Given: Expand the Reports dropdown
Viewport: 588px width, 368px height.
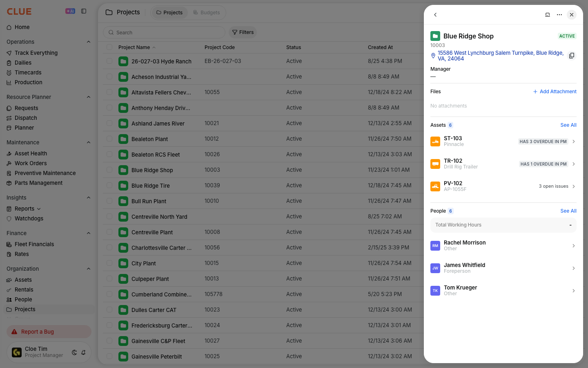Looking at the screenshot, I should click(x=39, y=209).
